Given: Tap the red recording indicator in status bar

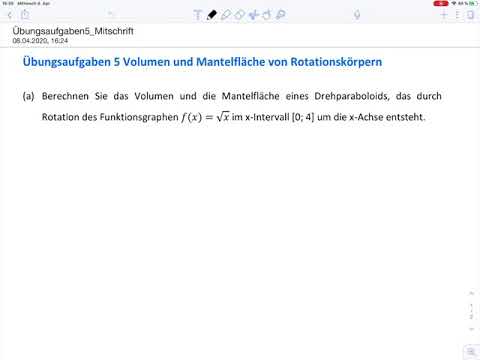Looking at the screenshot, I should (441, 3).
